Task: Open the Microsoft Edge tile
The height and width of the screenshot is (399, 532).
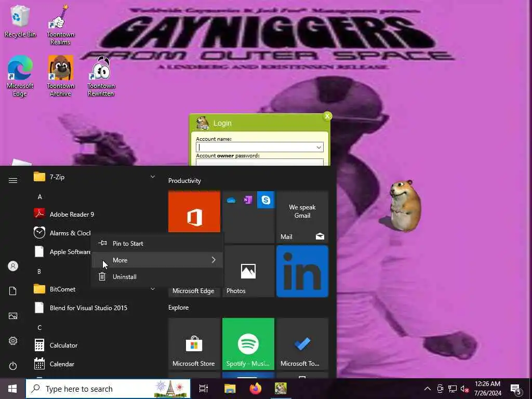Action: pyautogui.click(x=194, y=291)
